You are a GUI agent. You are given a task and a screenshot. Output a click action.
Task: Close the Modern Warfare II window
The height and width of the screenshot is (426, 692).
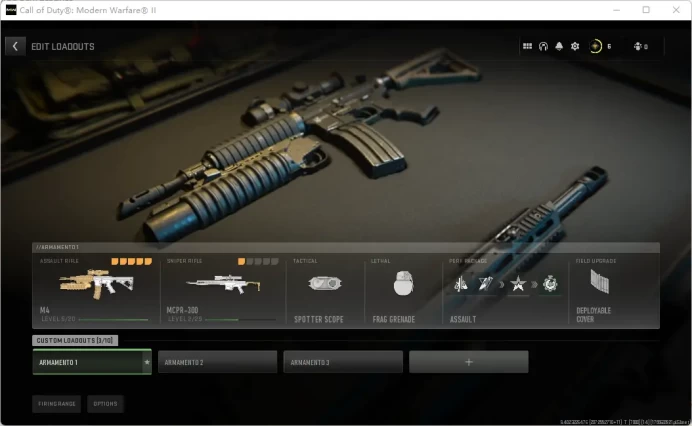(676, 10)
